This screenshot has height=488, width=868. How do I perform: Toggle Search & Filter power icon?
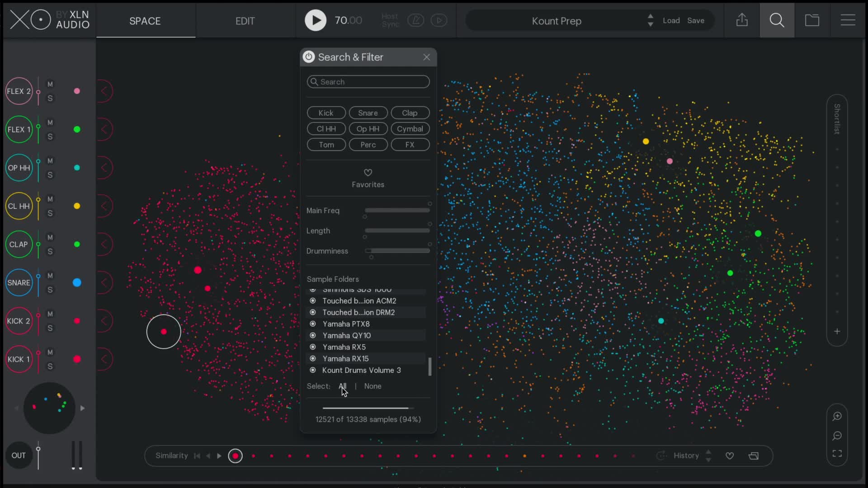pyautogui.click(x=309, y=57)
